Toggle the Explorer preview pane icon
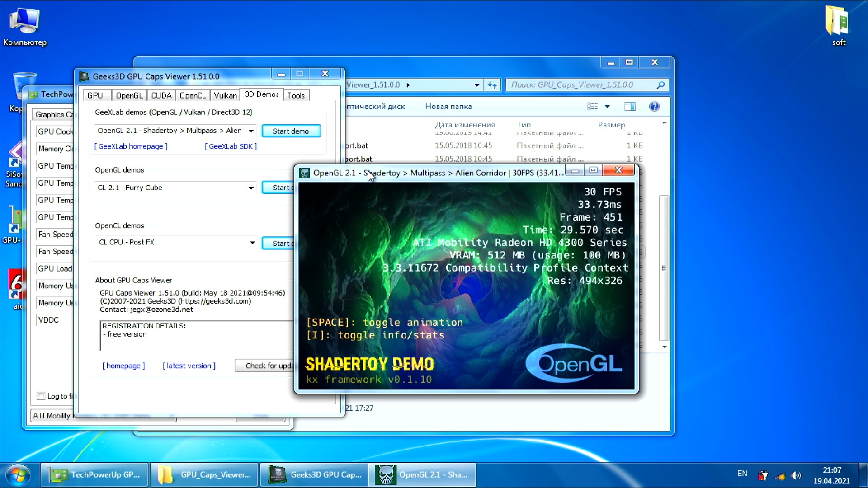Viewport: 868px width, 488px height. point(629,107)
